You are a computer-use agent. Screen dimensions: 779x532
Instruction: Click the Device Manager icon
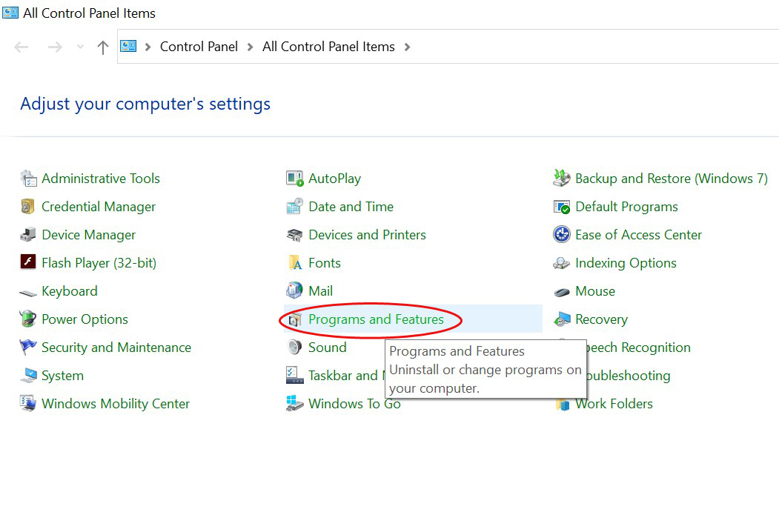(28, 235)
